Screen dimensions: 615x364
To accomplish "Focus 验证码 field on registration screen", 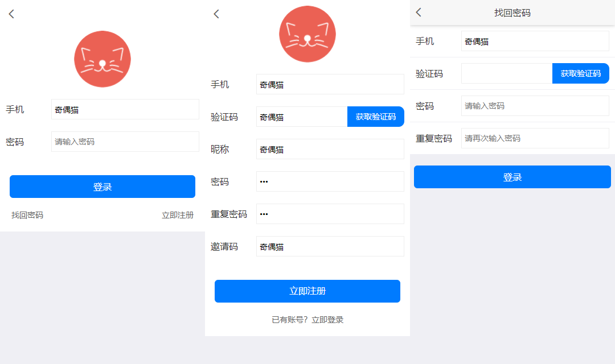I will point(302,117).
